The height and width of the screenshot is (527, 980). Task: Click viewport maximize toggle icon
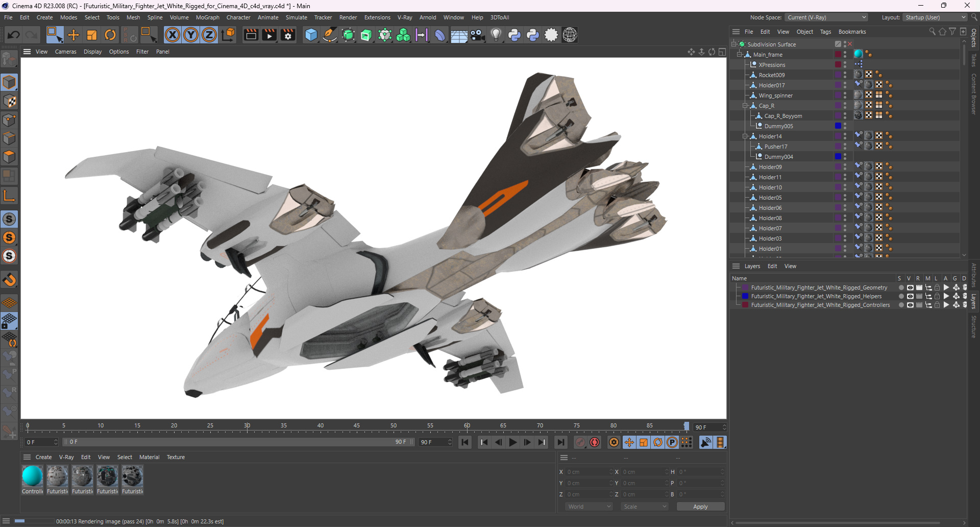click(x=722, y=52)
